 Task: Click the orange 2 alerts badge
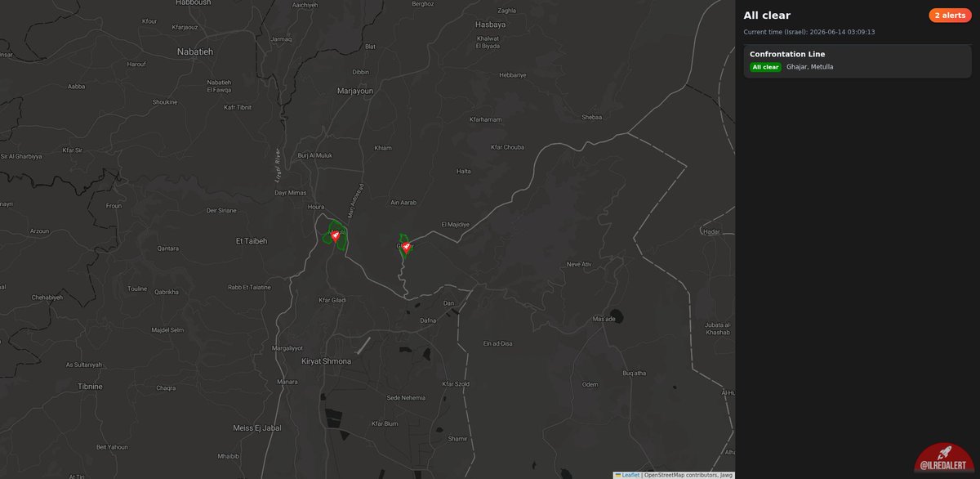pos(950,16)
